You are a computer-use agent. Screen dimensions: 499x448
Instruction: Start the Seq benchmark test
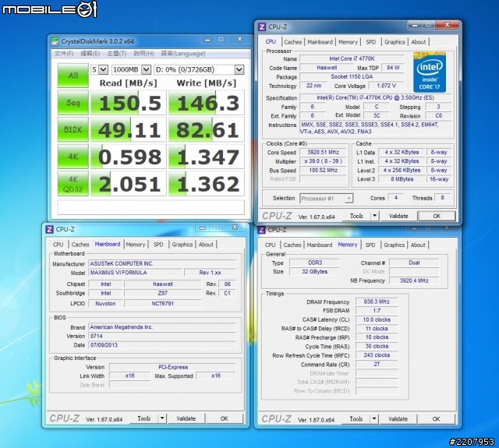tap(73, 102)
